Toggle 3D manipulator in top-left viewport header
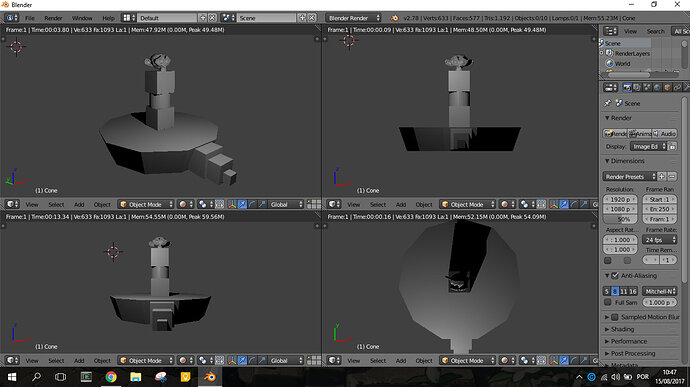Screen dimensions: 690x387 tap(232, 204)
